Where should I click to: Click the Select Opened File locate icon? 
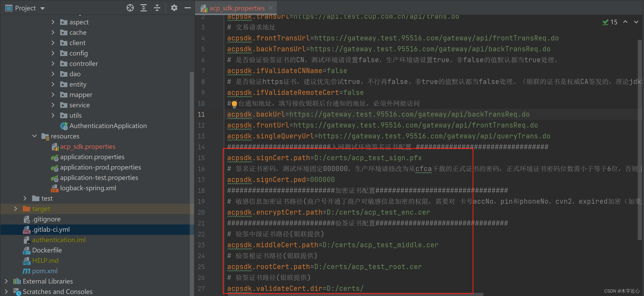click(x=130, y=8)
